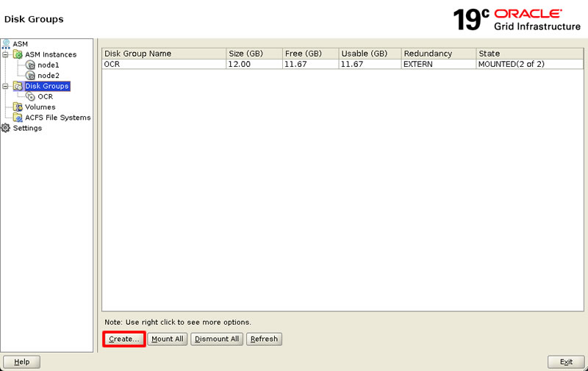The width and height of the screenshot is (588, 371).
Task: Select node2 in the tree
Action: [49, 76]
